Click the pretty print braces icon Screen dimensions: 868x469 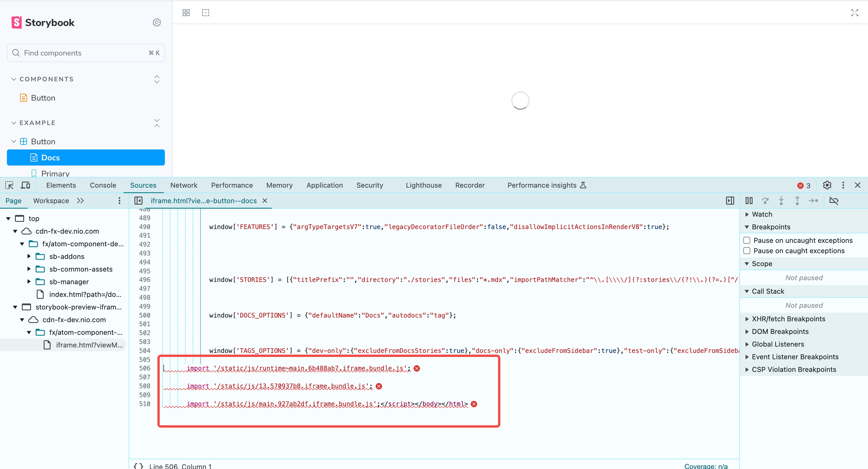[x=138, y=466]
